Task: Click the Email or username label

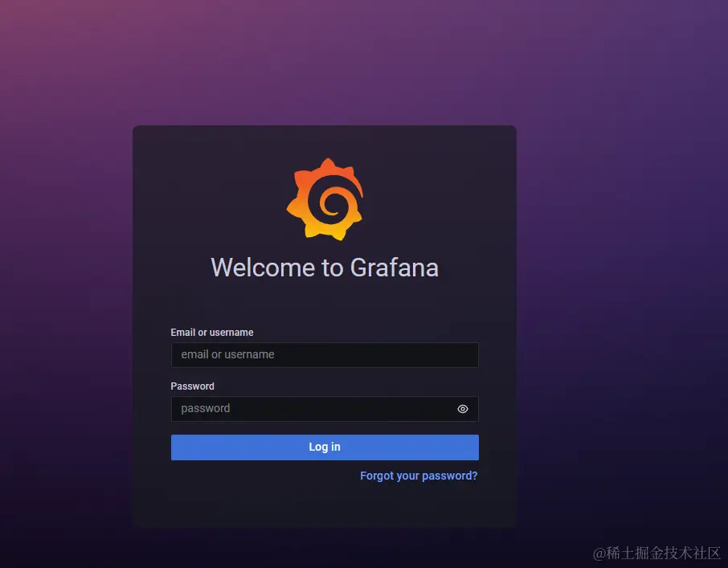Action: click(x=211, y=333)
